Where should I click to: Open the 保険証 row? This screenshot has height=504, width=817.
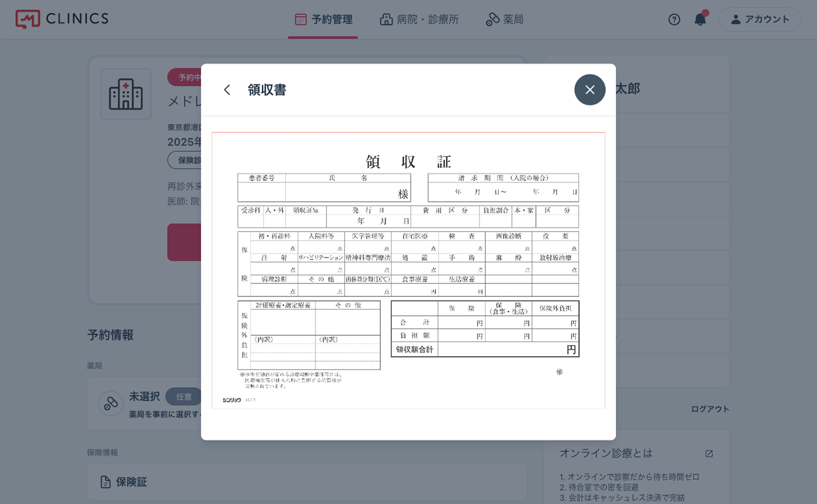tap(307, 482)
